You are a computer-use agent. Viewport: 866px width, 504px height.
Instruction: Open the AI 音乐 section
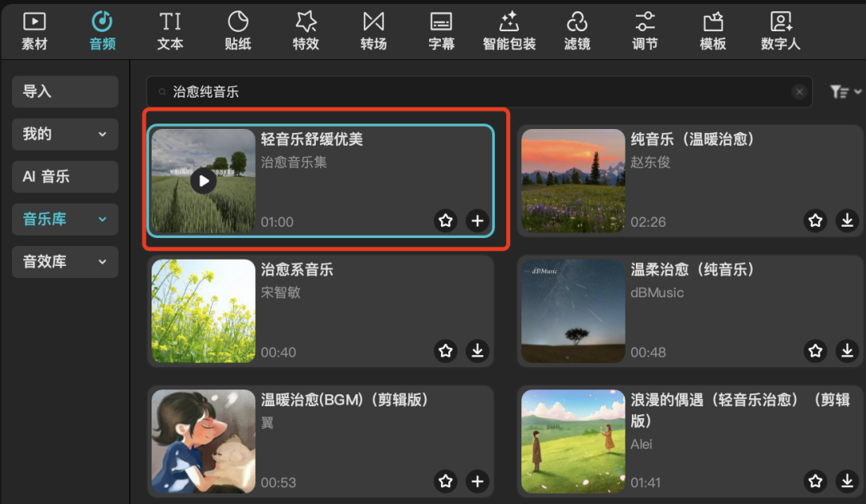coord(64,176)
